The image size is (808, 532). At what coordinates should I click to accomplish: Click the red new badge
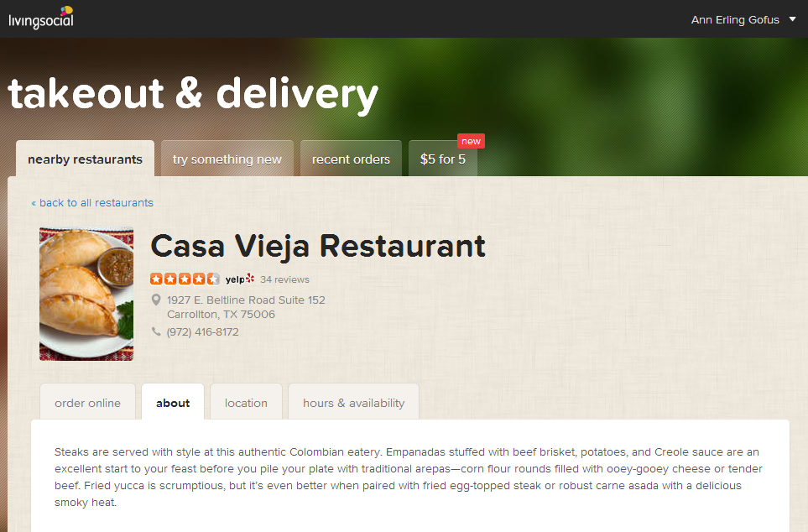(471, 141)
